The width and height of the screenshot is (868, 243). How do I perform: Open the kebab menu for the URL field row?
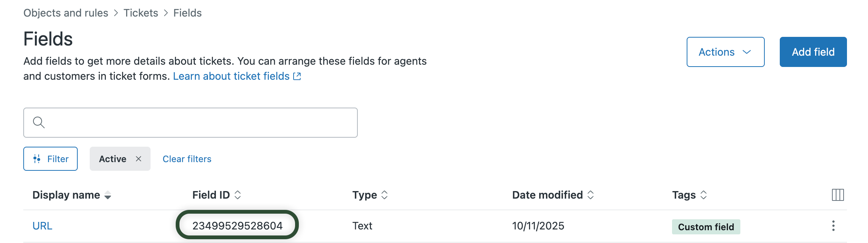click(x=834, y=226)
